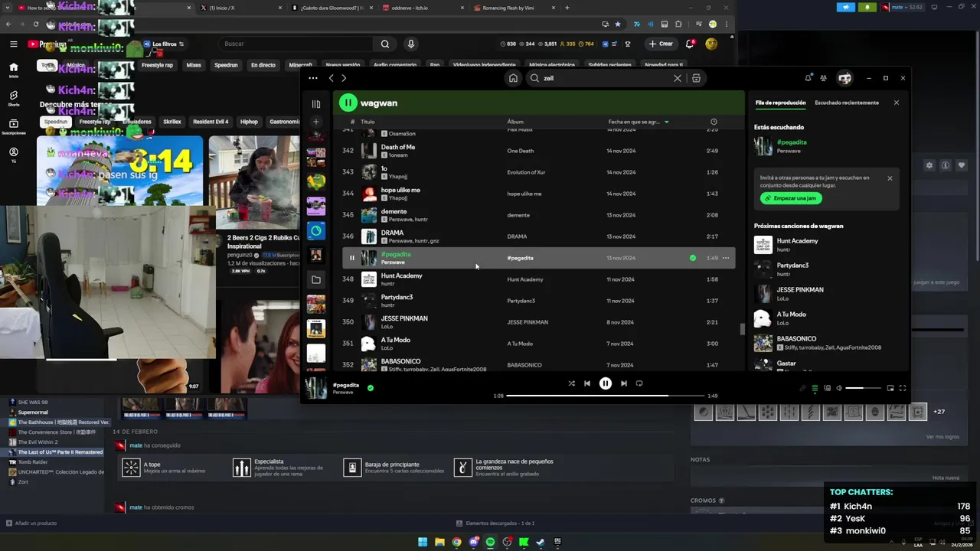Open more options on #pegadita row
The height and width of the screenshot is (551, 980).
click(726, 258)
